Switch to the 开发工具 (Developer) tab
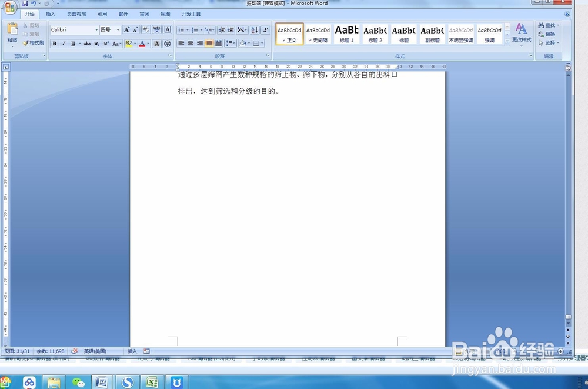Viewport: 588px width, 389px height. point(191,14)
